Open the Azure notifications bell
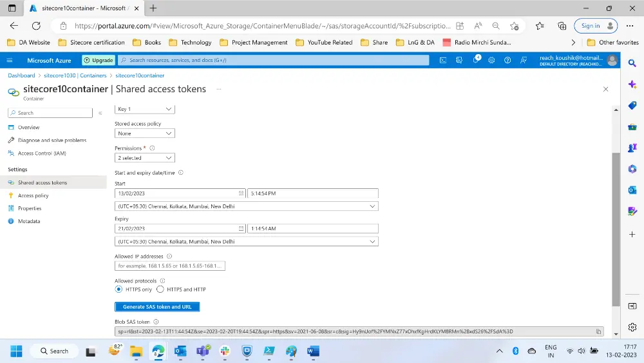644x363 pixels. (476, 60)
